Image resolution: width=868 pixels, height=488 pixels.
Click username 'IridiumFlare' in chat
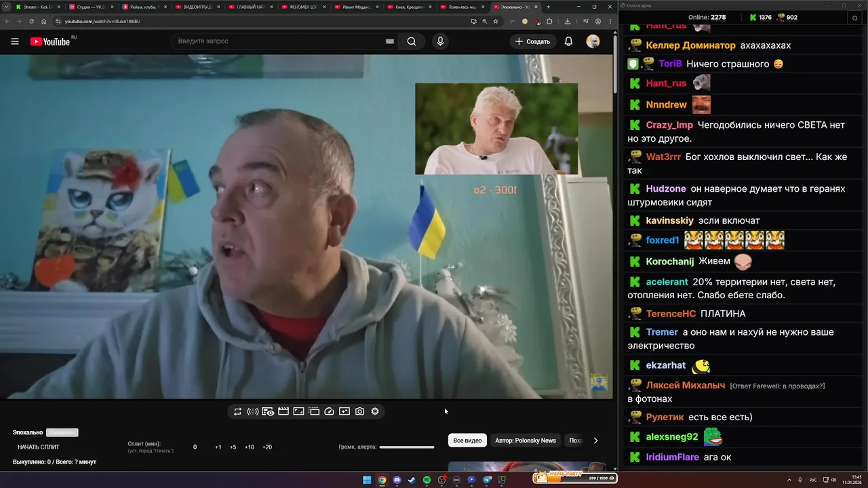672,457
